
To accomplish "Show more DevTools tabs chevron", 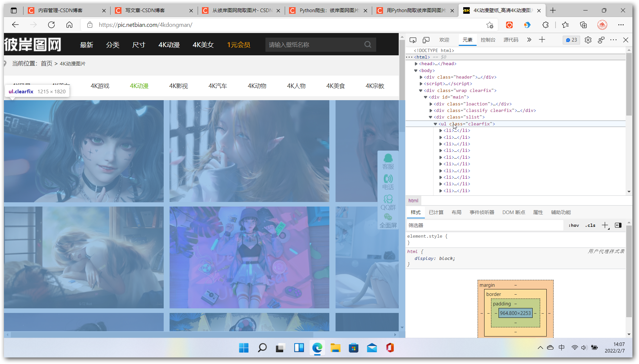I will coord(529,40).
